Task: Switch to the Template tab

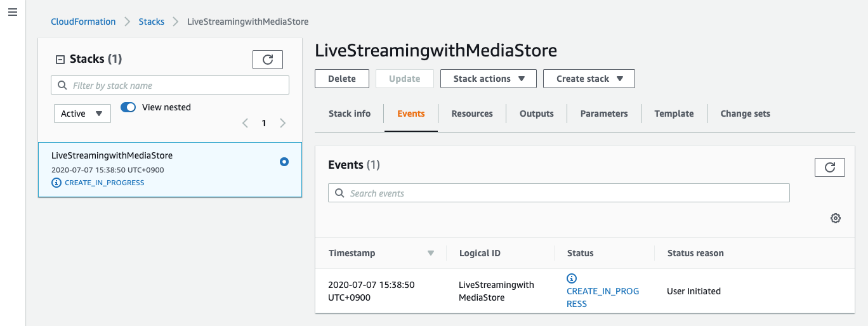Action: 674,114
